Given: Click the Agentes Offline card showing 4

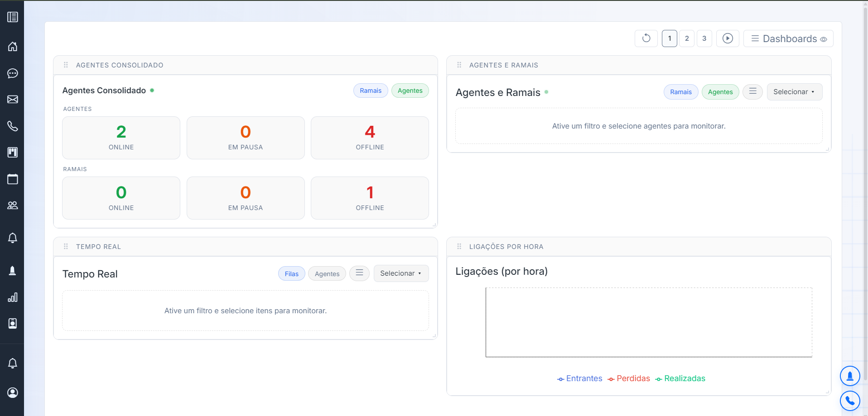Looking at the screenshot, I should tap(370, 138).
